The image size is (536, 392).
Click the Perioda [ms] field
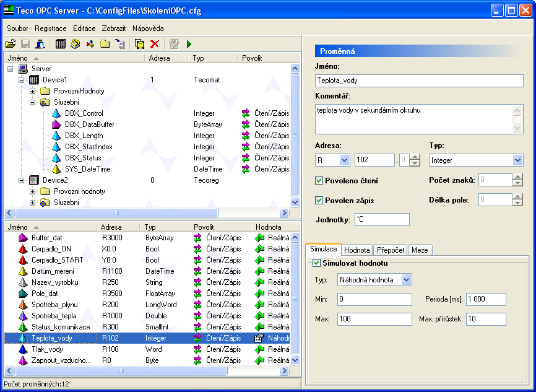coord(486,299)
